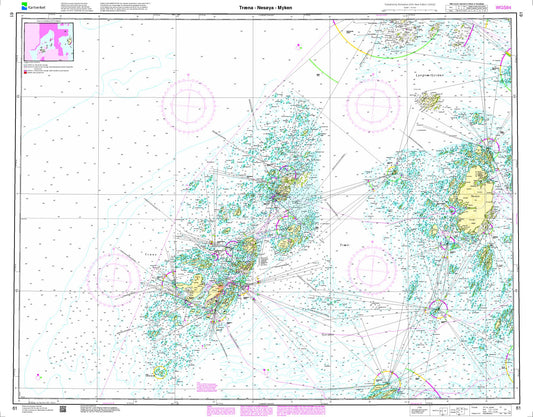
Task: Click the QR code in the bottom margin
Action: (63, 409)
